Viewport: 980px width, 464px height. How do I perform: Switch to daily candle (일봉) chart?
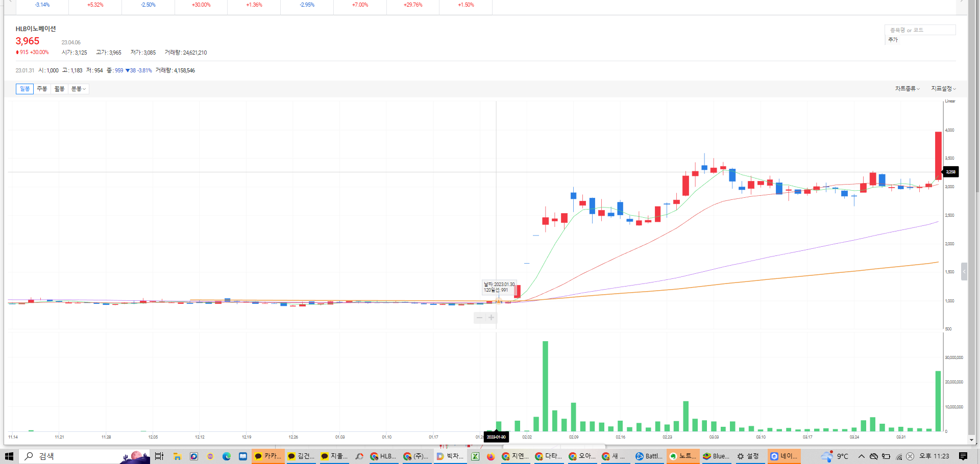click(x=24, y=89)
